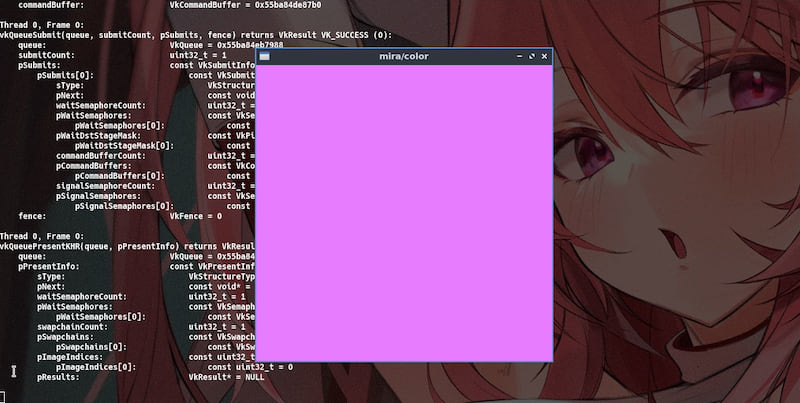The width and height of the screenshot is (800, 403).
Task: Click 'VkCommandBuffer = 0x55ba84de87b0' value in terminal
Action: coord(245,5)
